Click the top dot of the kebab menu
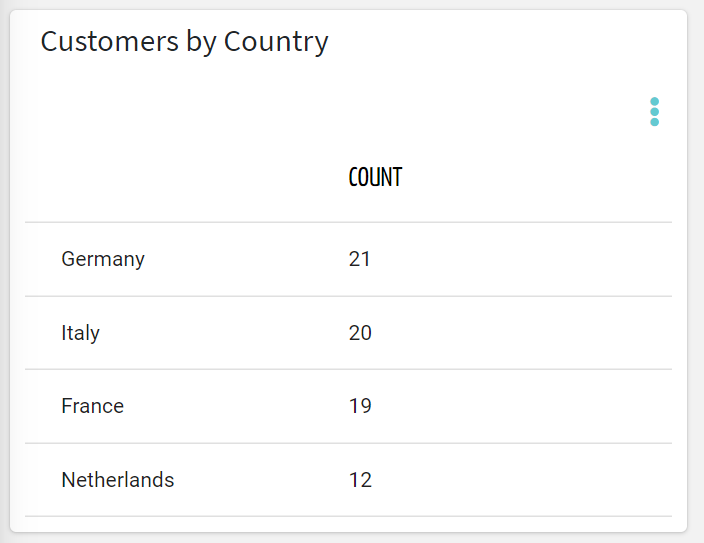The image size is (704, 543). (654, 102)
